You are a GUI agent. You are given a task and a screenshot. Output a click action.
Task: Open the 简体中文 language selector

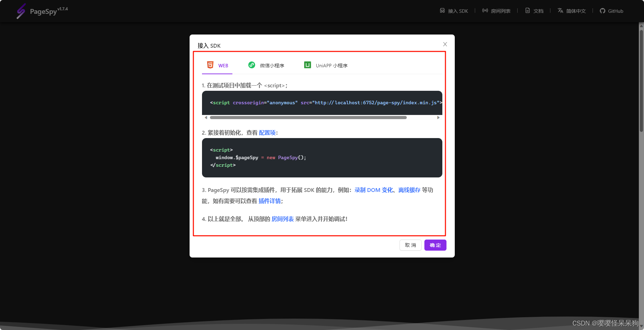pos(571,11)
